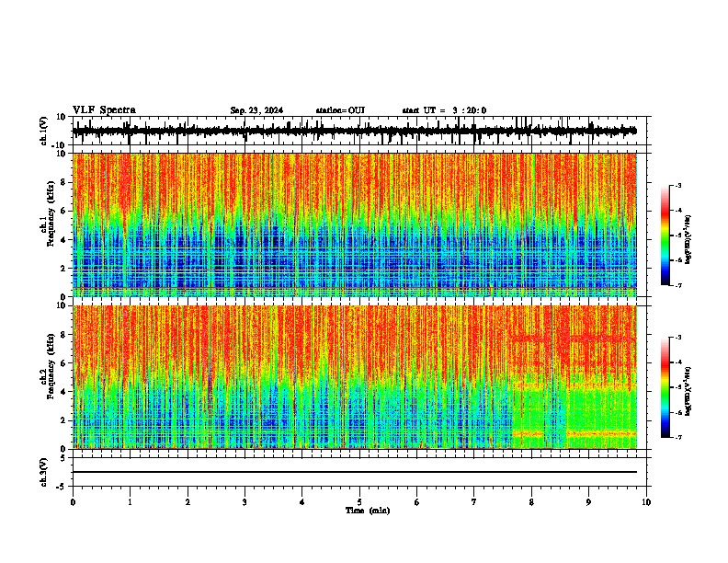Click the ch.1(V) waveform amplitude trace
728x563 pixels.
pyautogui.click(x=355, y=131)
